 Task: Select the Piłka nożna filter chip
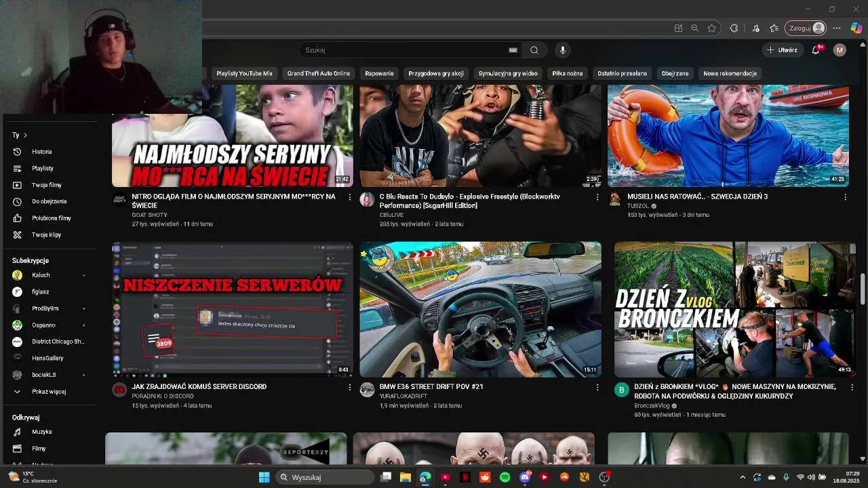click(568, 73)
